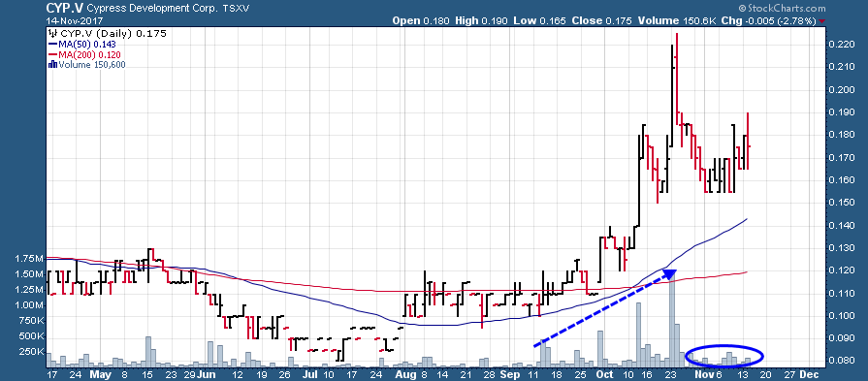The height and width of the screenshot is (381, 868).
Task: Click the StockCharts.com copyright label
Action: coord(782,9)
